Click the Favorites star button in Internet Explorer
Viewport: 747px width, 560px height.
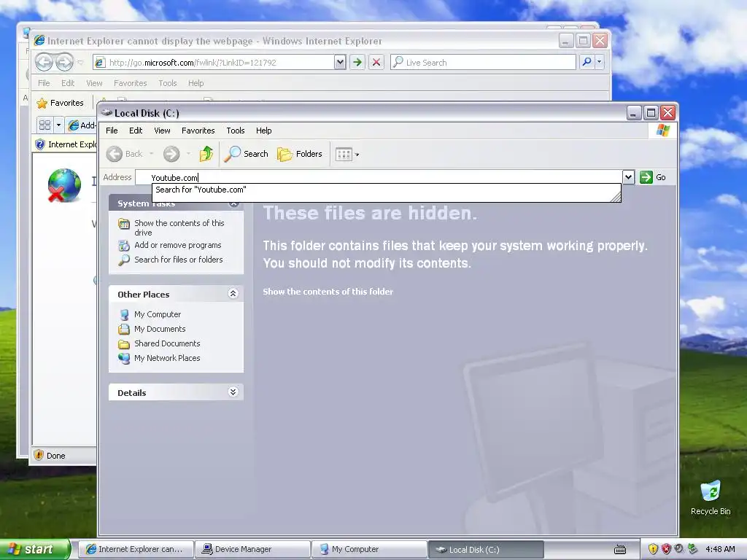coord(60,103)
